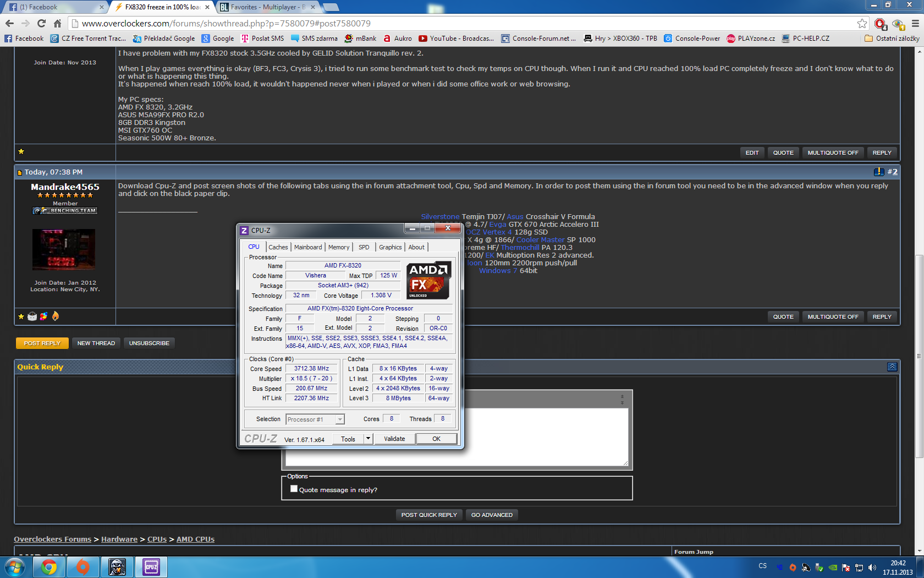
Task: Toggle MULTIQUOTE OFF on the first post
Action: tap(833, 152)
